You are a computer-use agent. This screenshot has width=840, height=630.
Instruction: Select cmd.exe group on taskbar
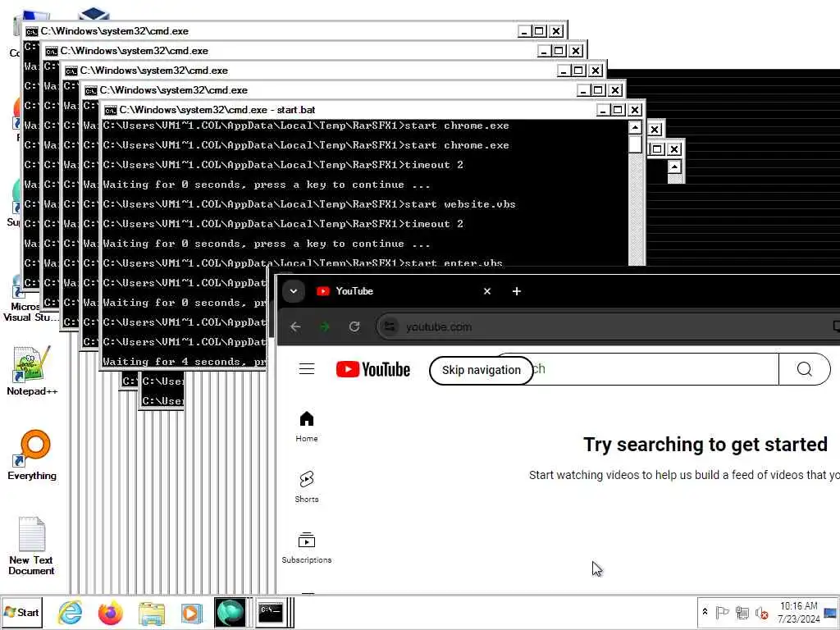tap(273, 612)
